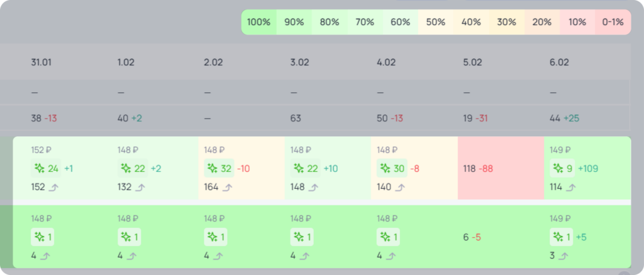Click the arrow icon next to 164
644x275 pixels.
pyautogui.click(x=226, y=187)
